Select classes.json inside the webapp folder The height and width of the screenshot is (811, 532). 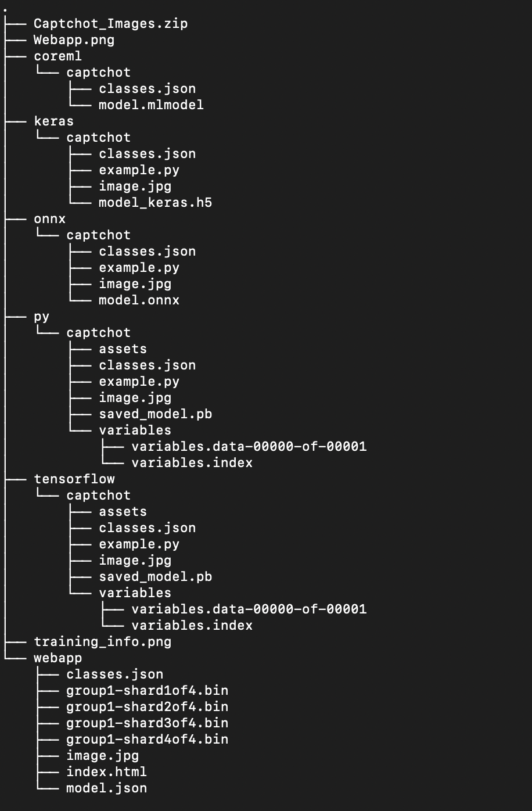click(114, 674)
